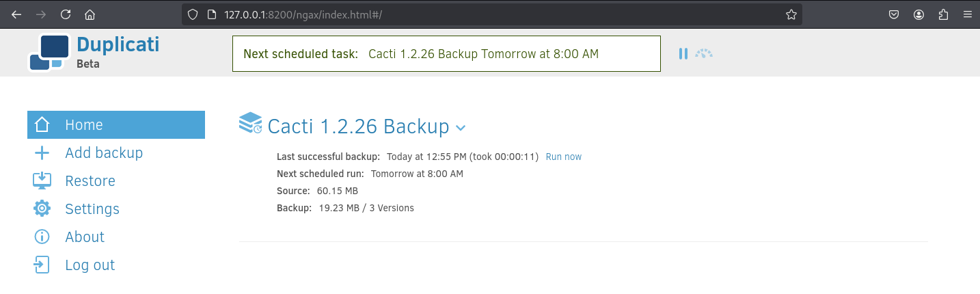Pause the Duplicati server
Viewport: 980px width, 294px height.
(683, 53)
